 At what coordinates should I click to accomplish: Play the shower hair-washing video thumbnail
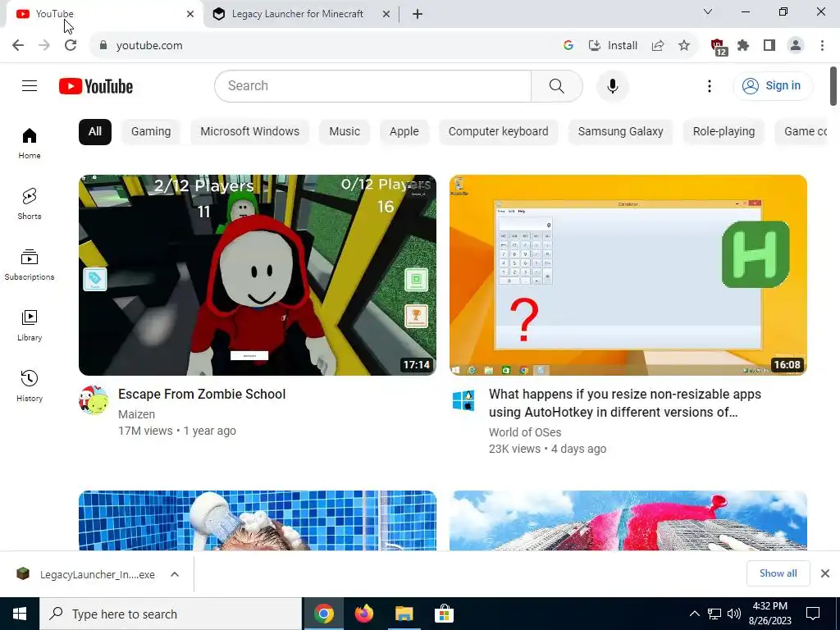click(257, 521)
